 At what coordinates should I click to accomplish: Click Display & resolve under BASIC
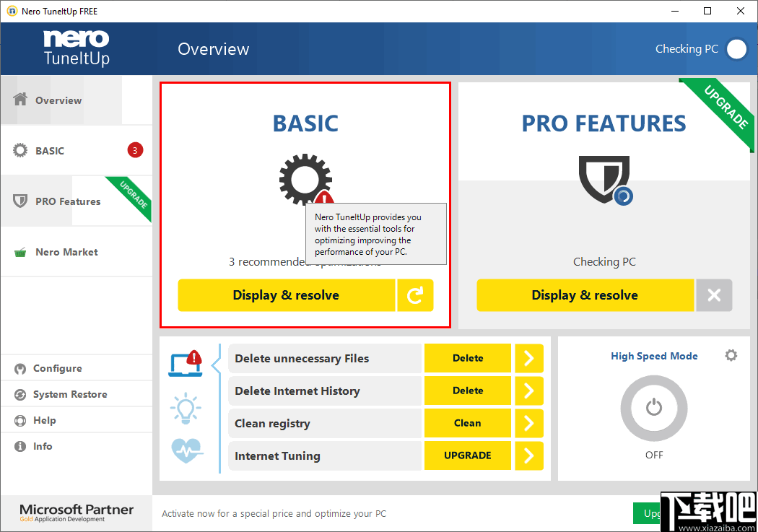[x=286, y=295]
